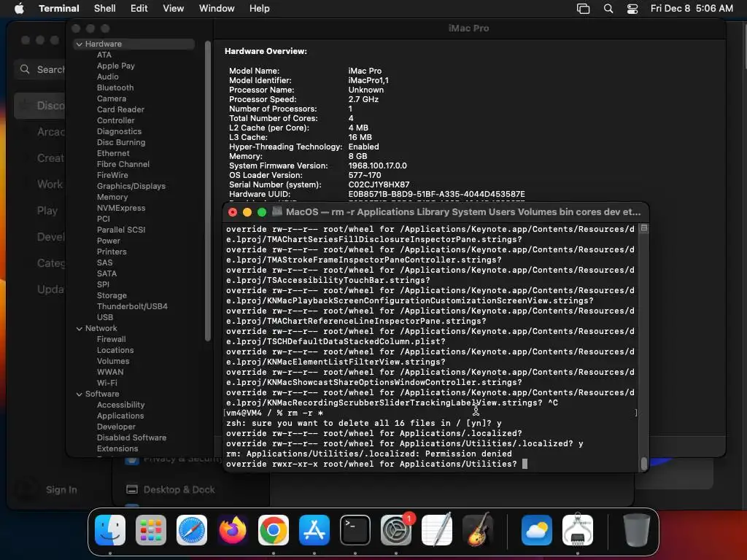Open TextEdit from the Dock
747x560 pixels.
point(437,530)
